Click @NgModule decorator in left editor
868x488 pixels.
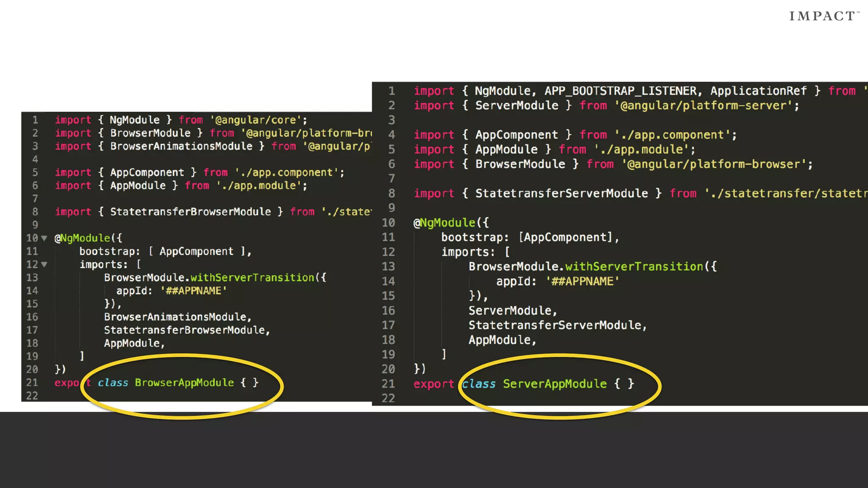point(83,238)
